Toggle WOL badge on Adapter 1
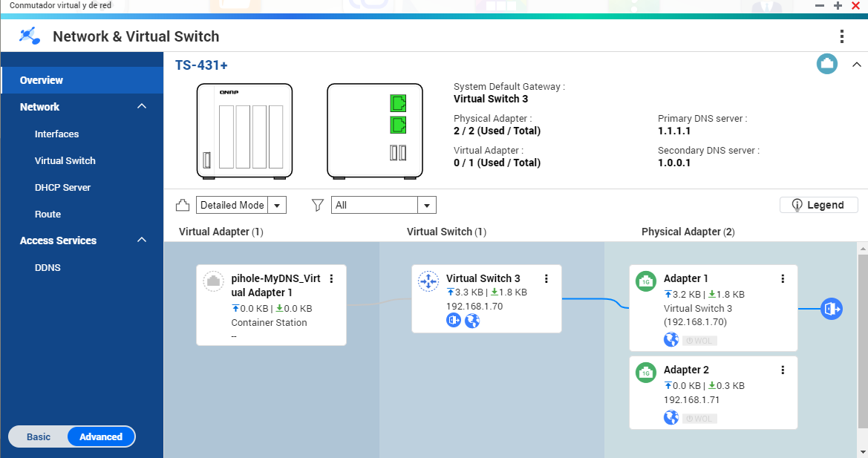This screenshot has height=458, width=868. point(699,341)
